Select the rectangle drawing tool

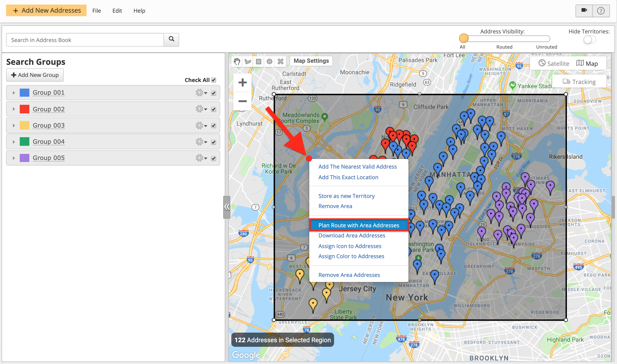tap(259, 62)
